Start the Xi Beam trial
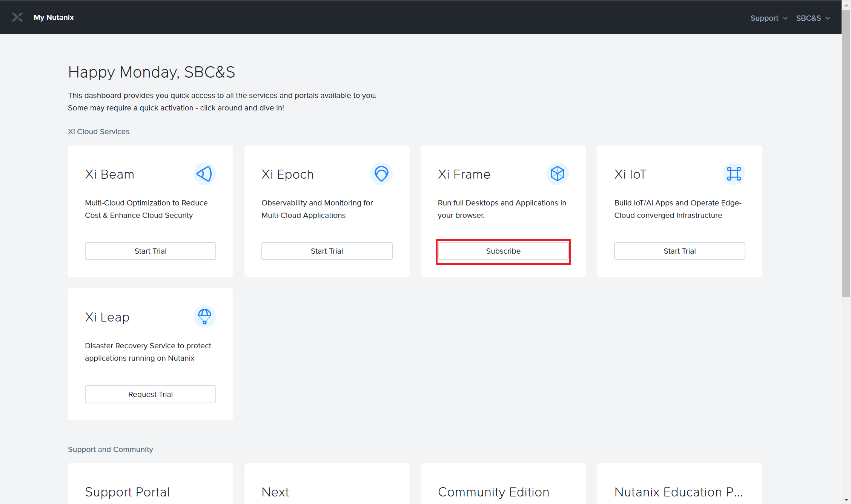This screenshot has width=851, height=504. coord(150,251)
